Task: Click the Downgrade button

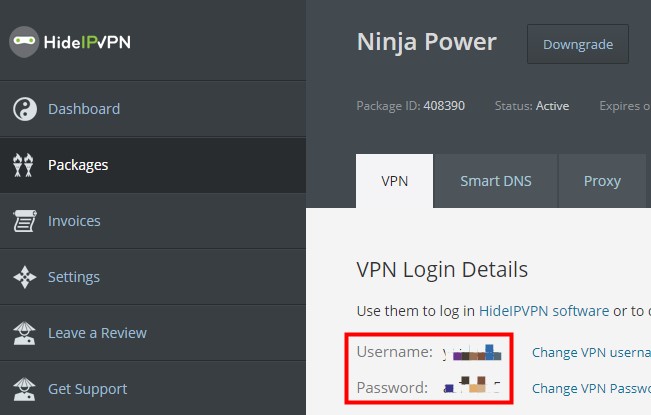Action: tap(578, 44)
